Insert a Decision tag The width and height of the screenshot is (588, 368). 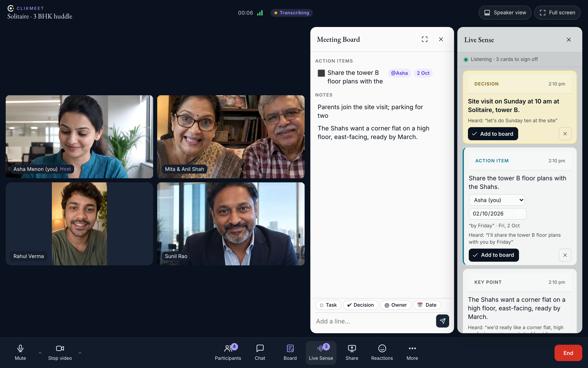click(x=360, y=305)
